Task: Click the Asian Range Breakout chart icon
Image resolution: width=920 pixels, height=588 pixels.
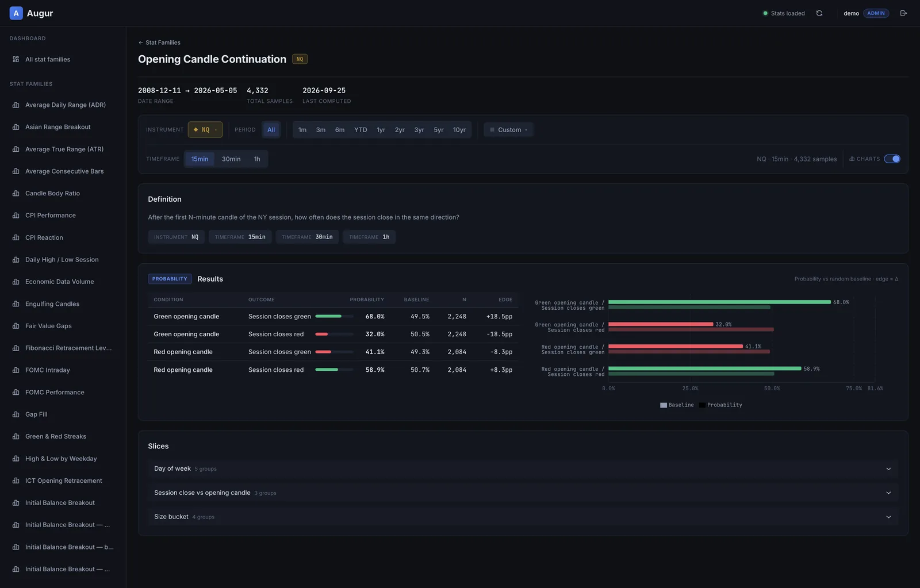Action: [x=16, y=127]
